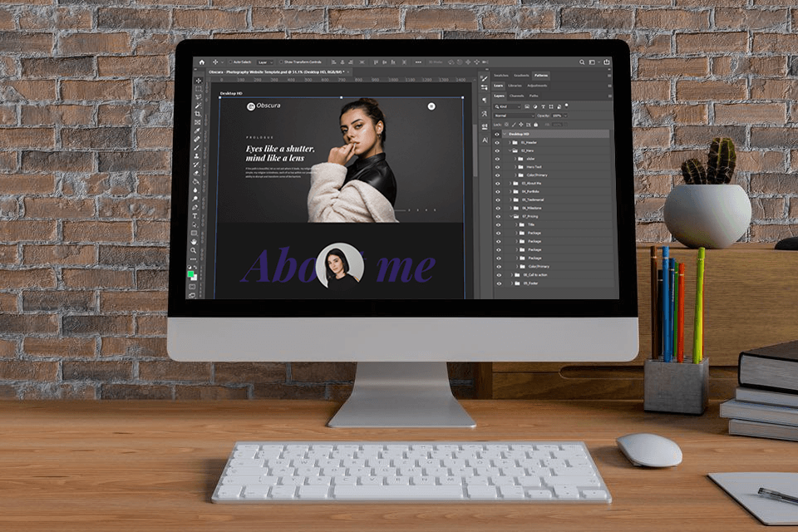798x532 pixels.
Task: Toggle visibility of the 02_Hero group
Action: 497,150
